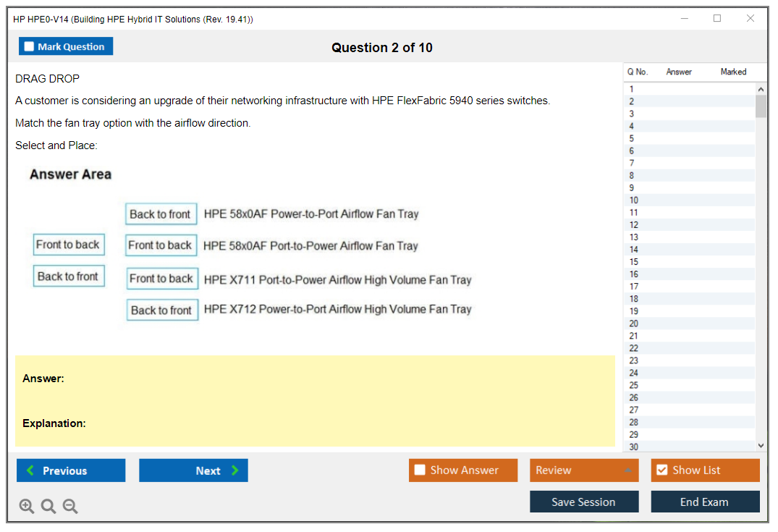This screenshot has width=778, height=532.
Task: Go to the Previous question
Action: click(71, 470)
